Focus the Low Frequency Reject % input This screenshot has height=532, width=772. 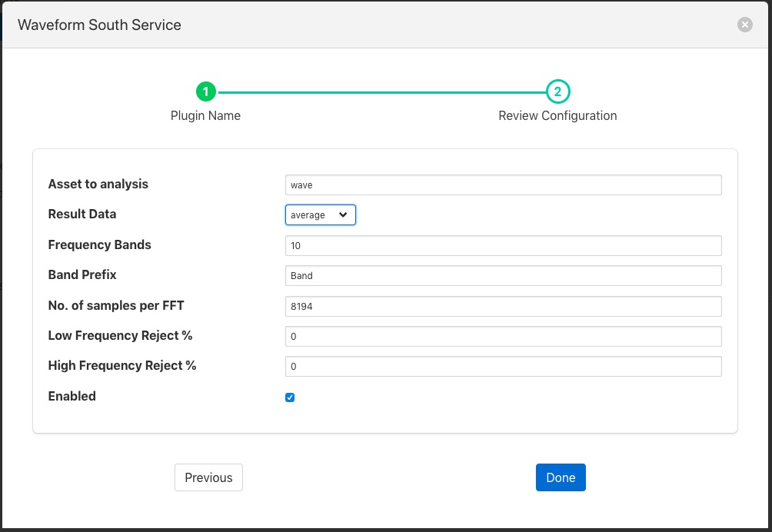[503, 337]
